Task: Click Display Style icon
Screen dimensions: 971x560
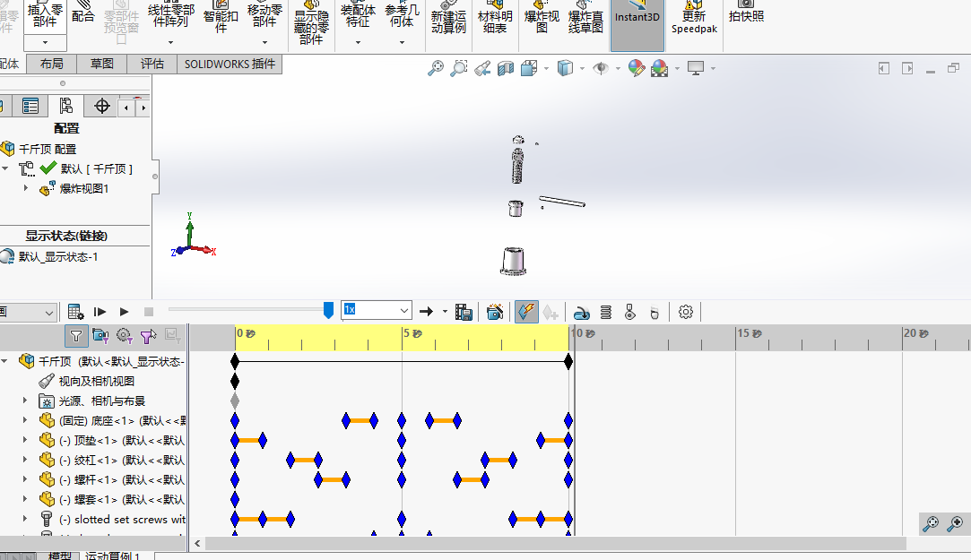Action: click(565, 68)
